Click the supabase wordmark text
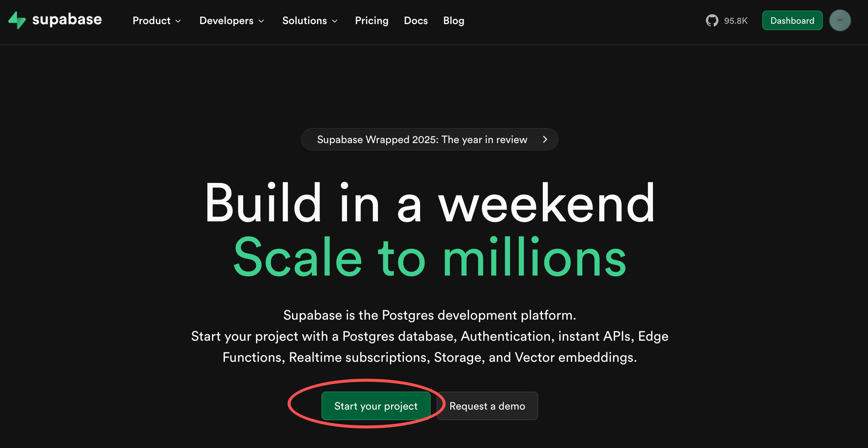 coord(67,20)
